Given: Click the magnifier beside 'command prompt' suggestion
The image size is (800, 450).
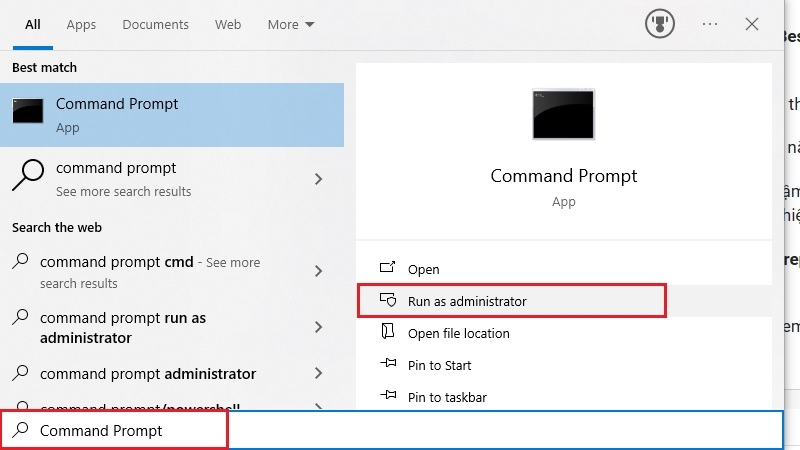Looking at the screenshot, I should (28, 175).
